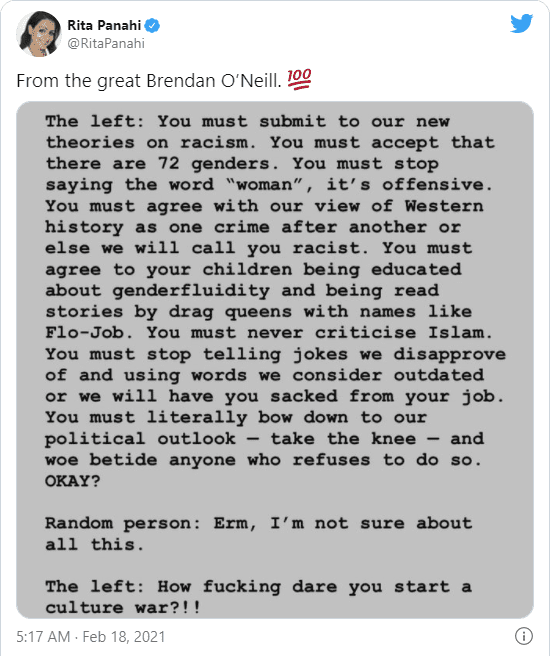Click the red 100 emoji
Screen dimensions: 553x656
[299, 79]
